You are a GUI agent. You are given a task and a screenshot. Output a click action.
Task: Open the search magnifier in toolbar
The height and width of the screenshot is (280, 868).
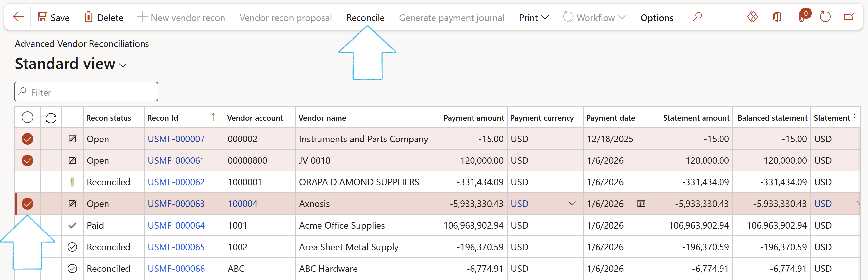click(697, 17)
